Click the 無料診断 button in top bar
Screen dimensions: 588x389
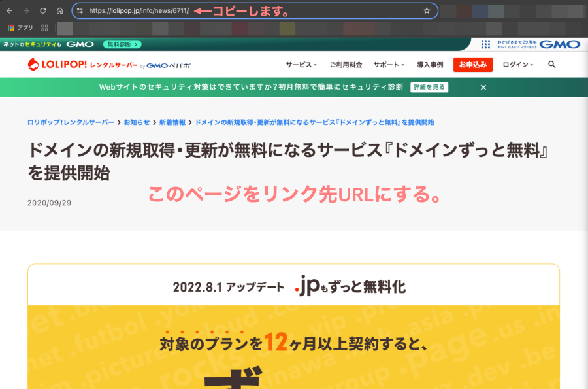point(122,44)
